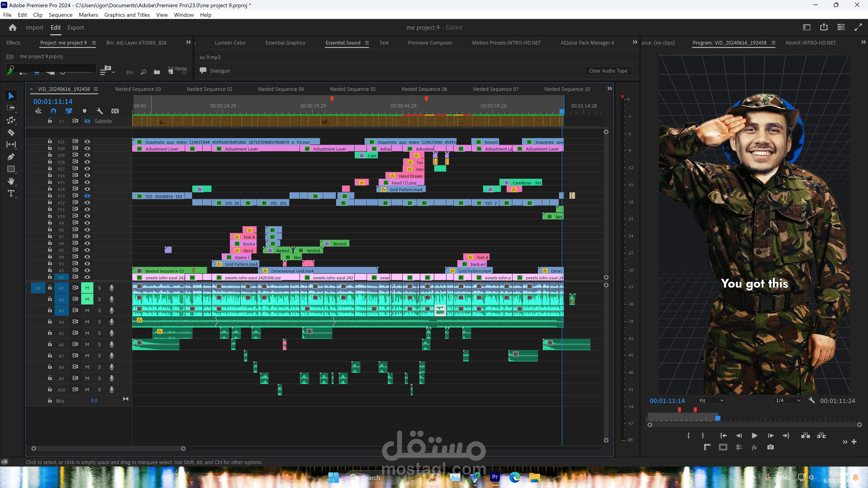Solo audio track A3
Image resolution: width=868 pixels, height=488 pixels.
point(99,311)
